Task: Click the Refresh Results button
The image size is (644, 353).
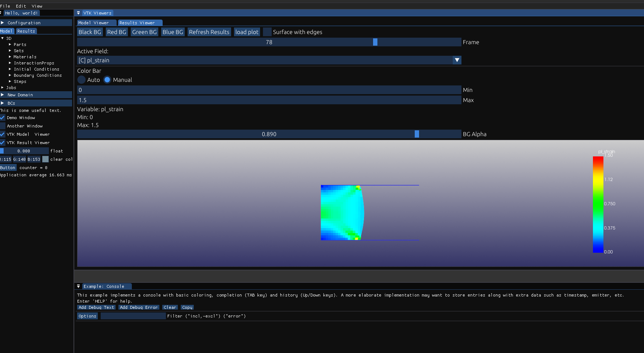Action: 209,32
